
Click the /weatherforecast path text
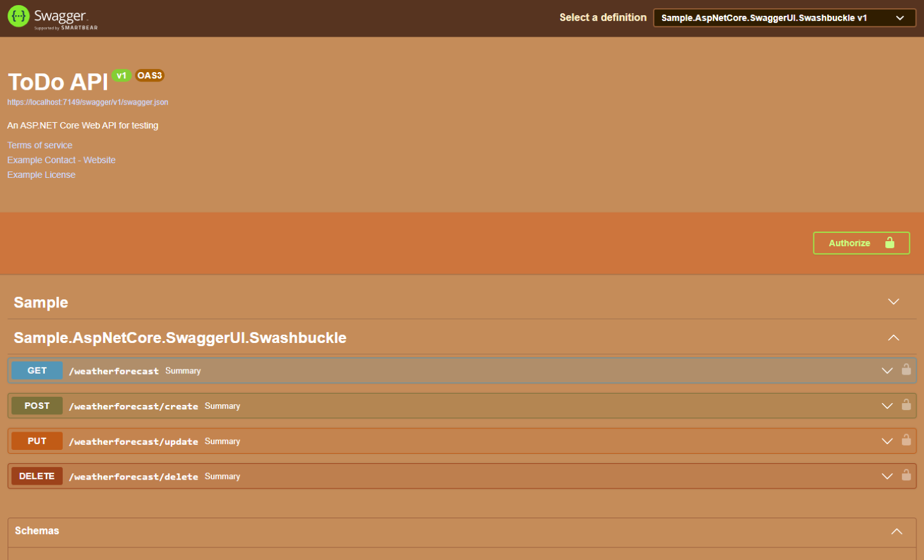pos(114,371)
